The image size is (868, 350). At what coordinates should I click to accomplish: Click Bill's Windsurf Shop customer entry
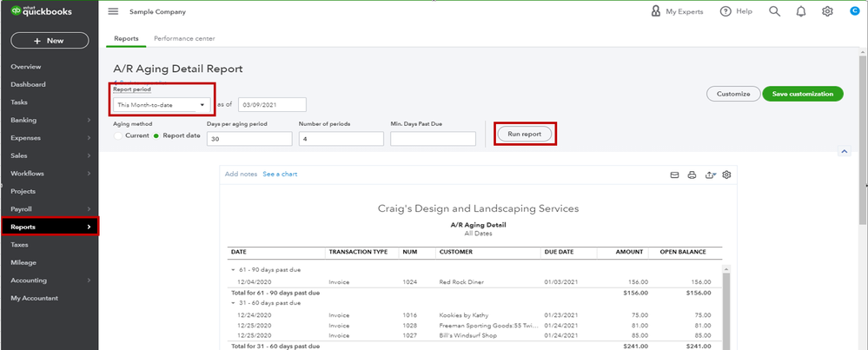coord(467,335)
